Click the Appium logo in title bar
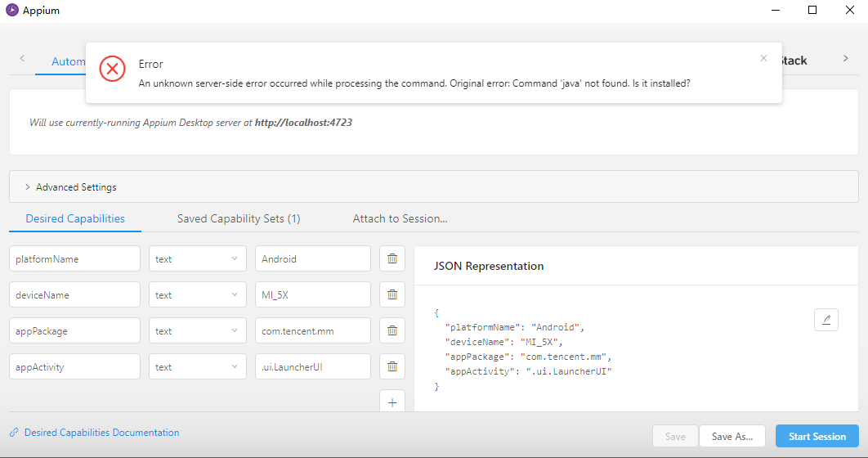Screen dimensions: 868x458 pos(12,10)
